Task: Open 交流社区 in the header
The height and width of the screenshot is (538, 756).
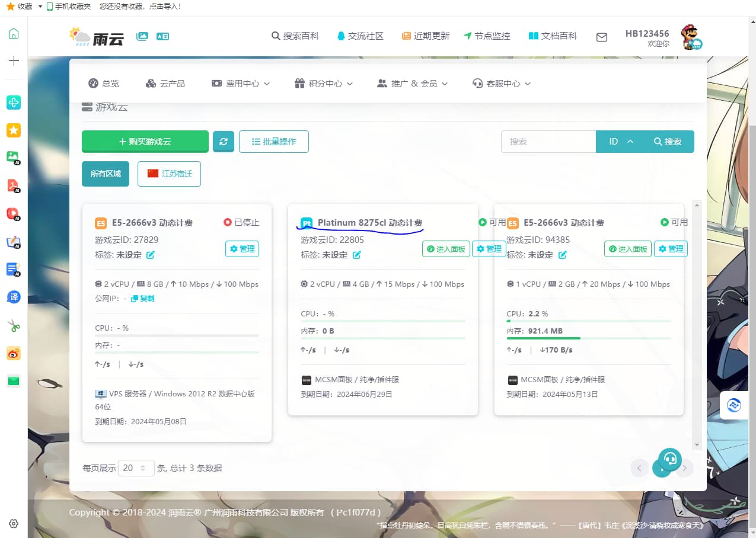Action: click(360, 36)
